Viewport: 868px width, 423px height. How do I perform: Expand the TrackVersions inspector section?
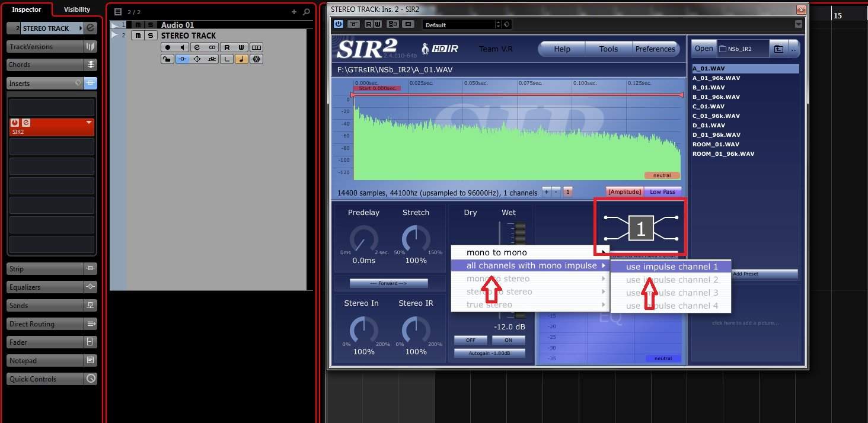(45, 46)
